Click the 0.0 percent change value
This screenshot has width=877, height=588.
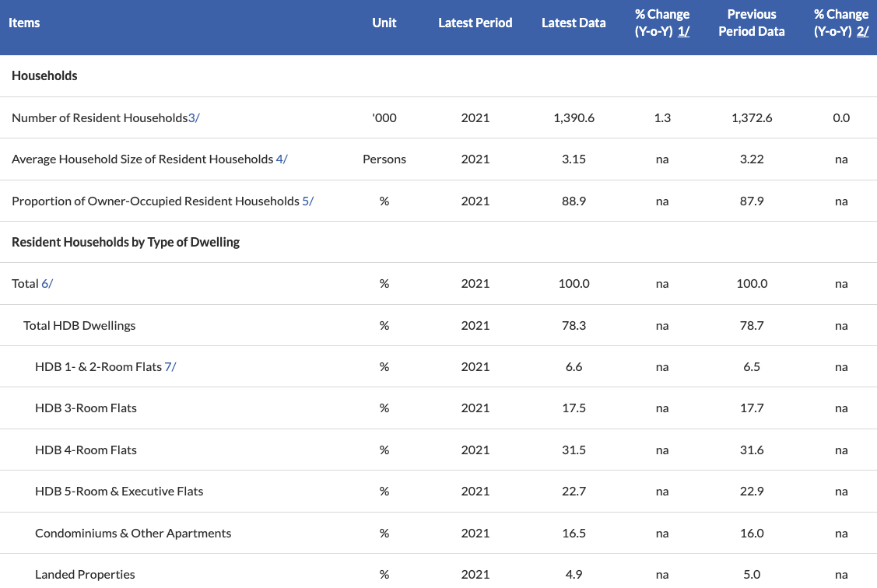(841, 118)
